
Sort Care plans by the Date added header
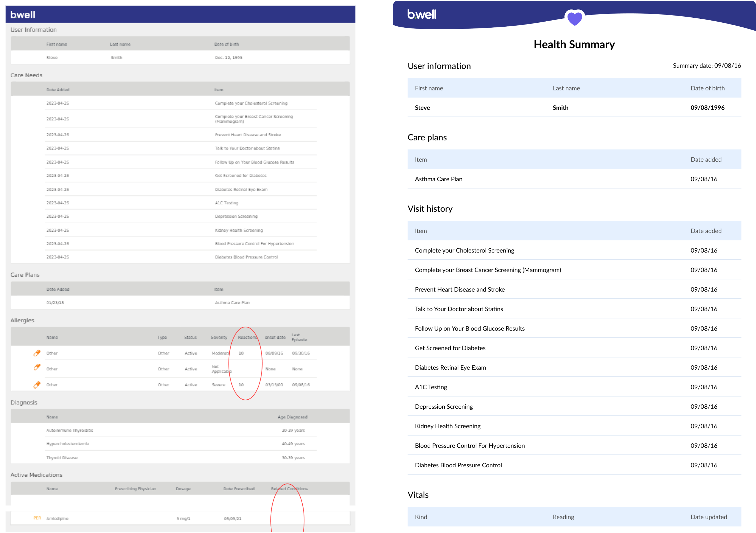(x=706, y=159)
